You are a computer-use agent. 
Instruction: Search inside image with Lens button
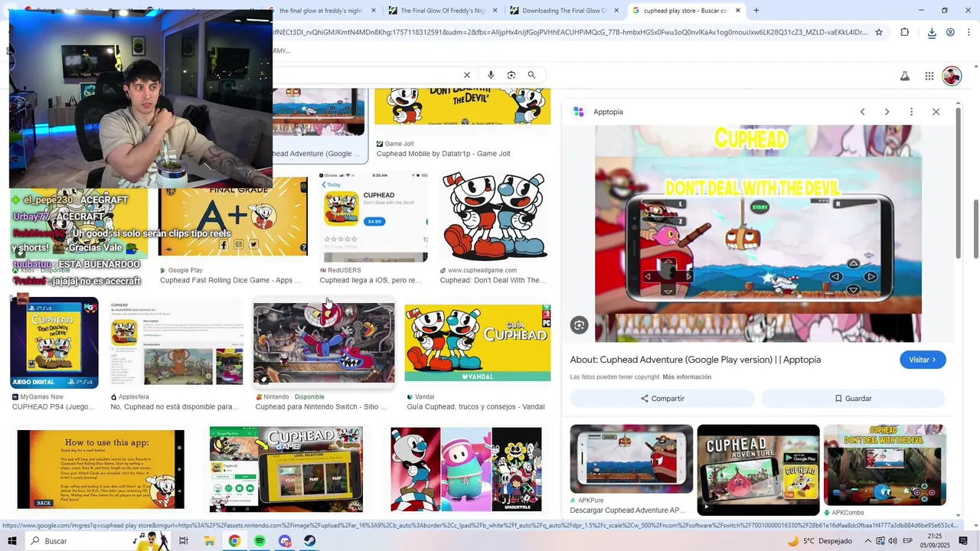(x=579, y=325)
